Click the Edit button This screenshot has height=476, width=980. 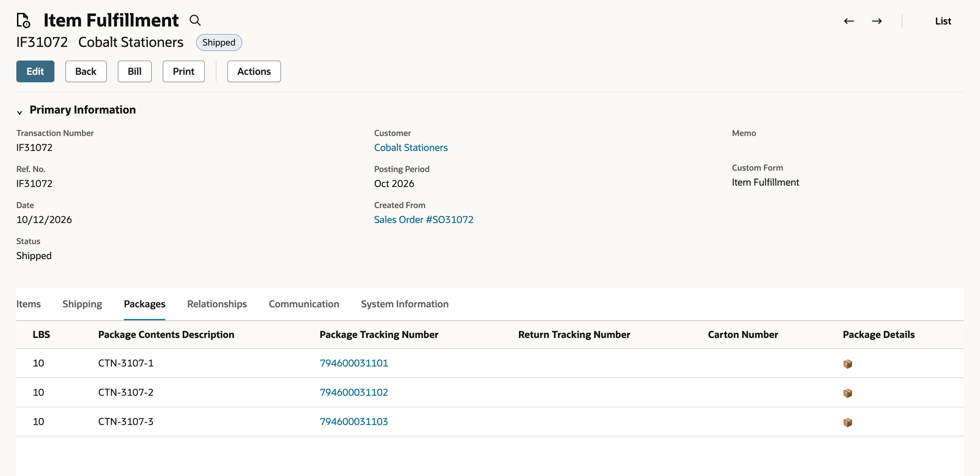click(x=35, y=71)
